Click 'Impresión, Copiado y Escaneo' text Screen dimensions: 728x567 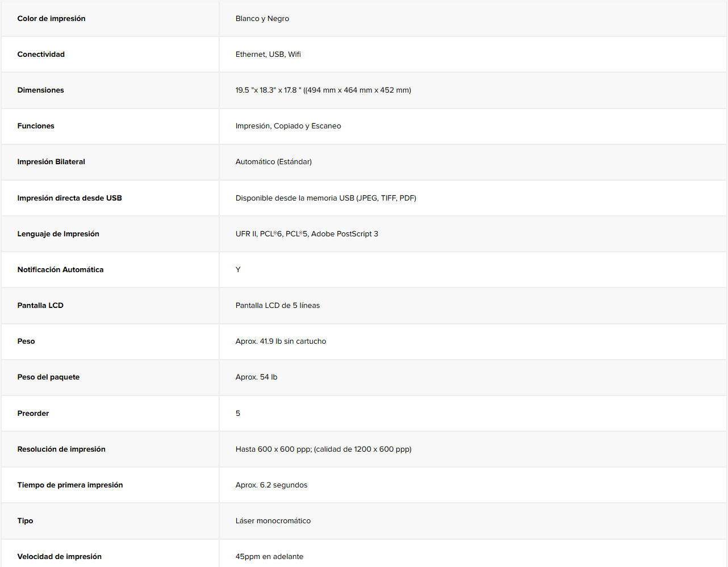[x=288, y=126]
